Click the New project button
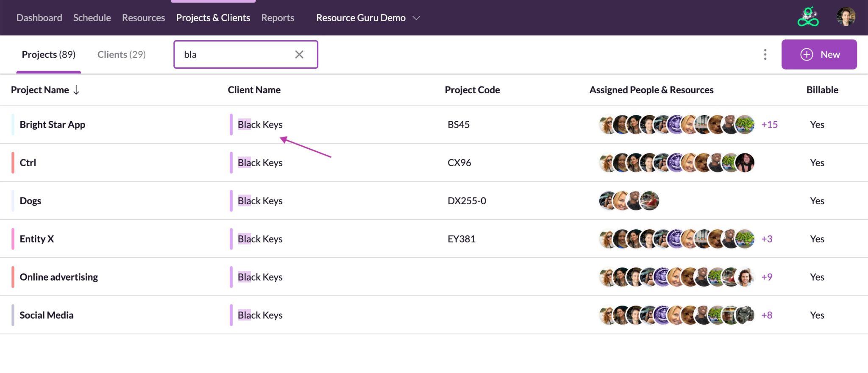Screen dimensions: 868x373 pos(819,54)
